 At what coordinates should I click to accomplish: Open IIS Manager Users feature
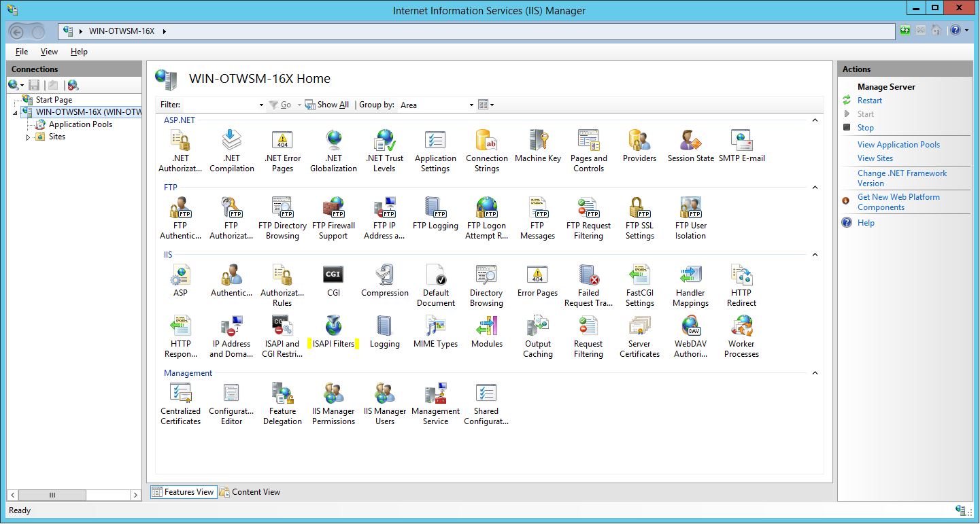click(x=385, y=403)
